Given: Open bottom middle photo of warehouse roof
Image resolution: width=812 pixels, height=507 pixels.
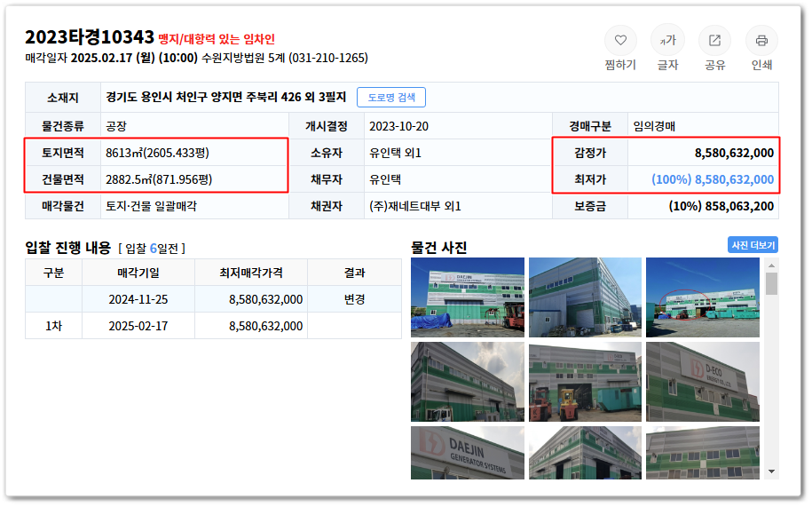Looking at the screenshot, I should [585, 453].
